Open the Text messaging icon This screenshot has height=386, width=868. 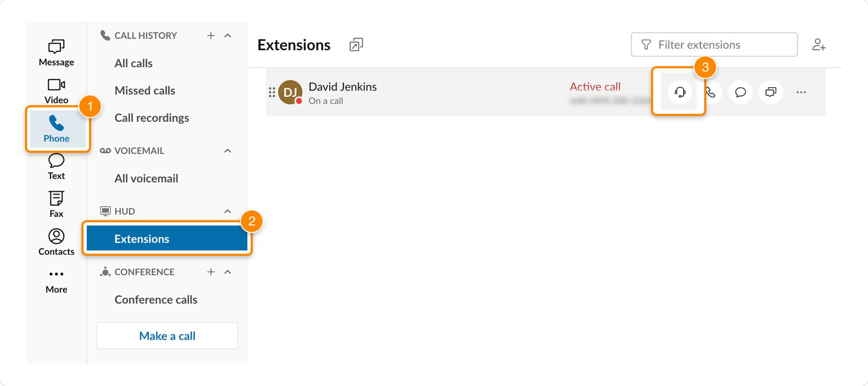pyautogui.click(x=56, y=166)
